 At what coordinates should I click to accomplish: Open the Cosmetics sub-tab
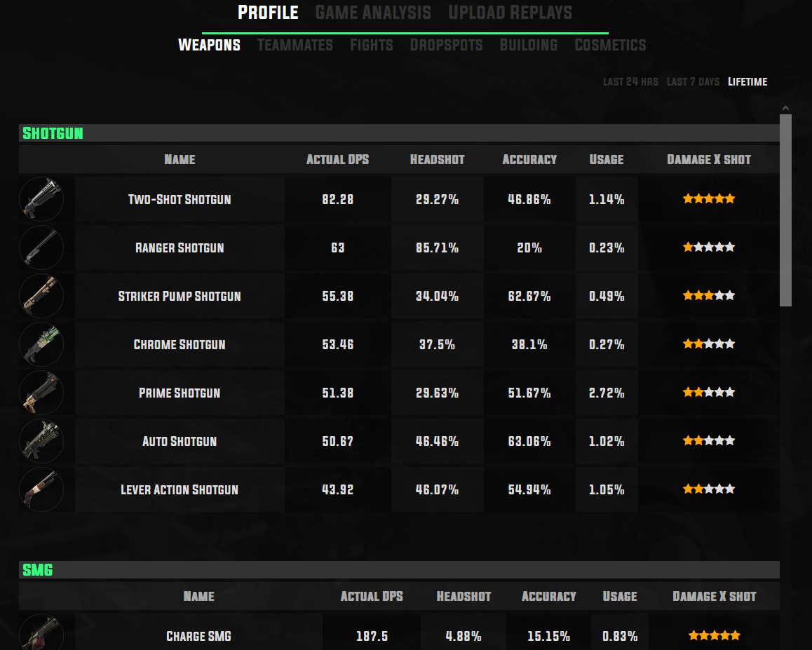610,45
